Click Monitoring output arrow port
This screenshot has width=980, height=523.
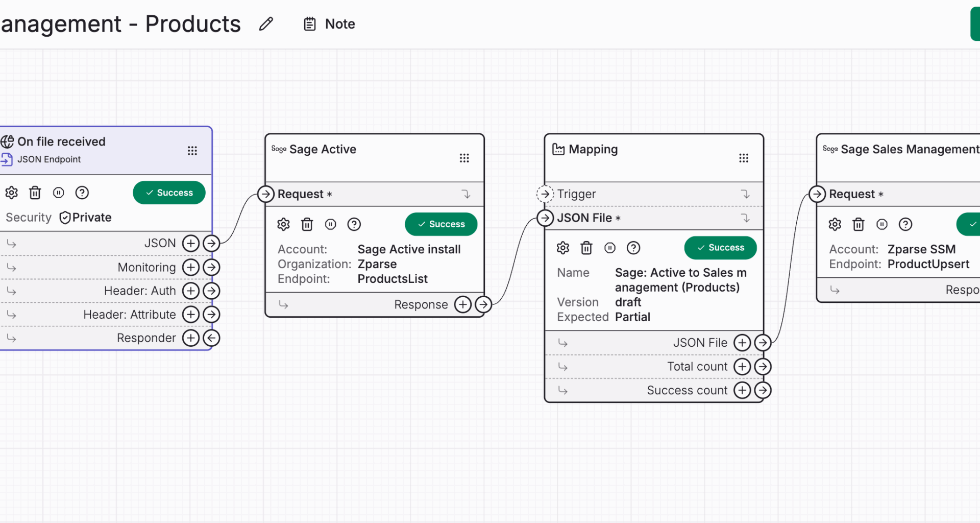click(211, 267)
